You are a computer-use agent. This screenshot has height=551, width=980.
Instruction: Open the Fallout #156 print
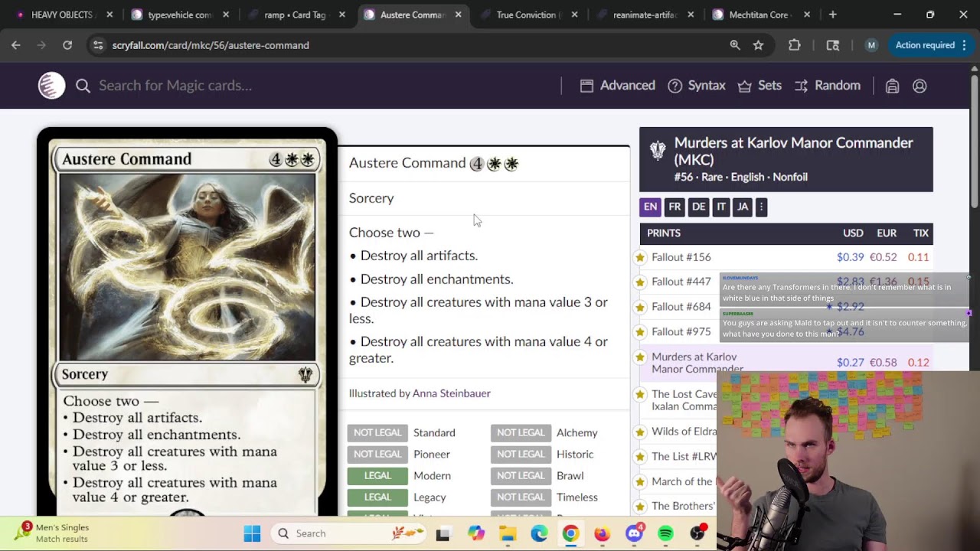[681, 258]
